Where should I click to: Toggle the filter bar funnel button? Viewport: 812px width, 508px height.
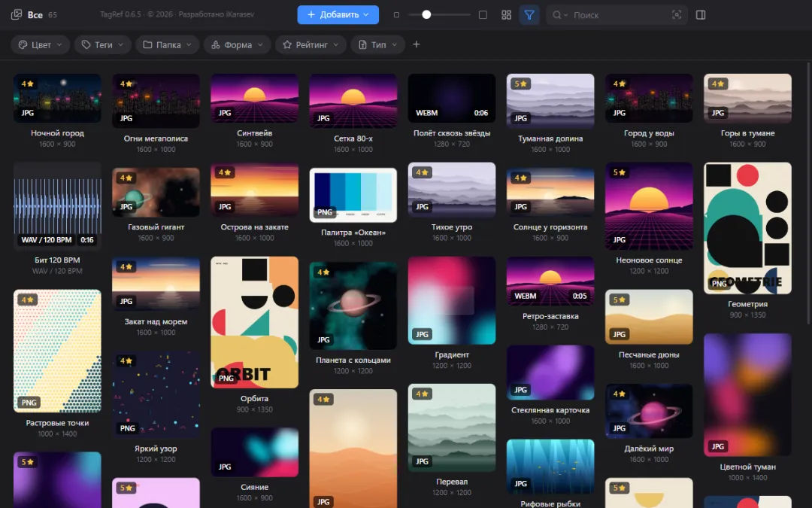529,15
